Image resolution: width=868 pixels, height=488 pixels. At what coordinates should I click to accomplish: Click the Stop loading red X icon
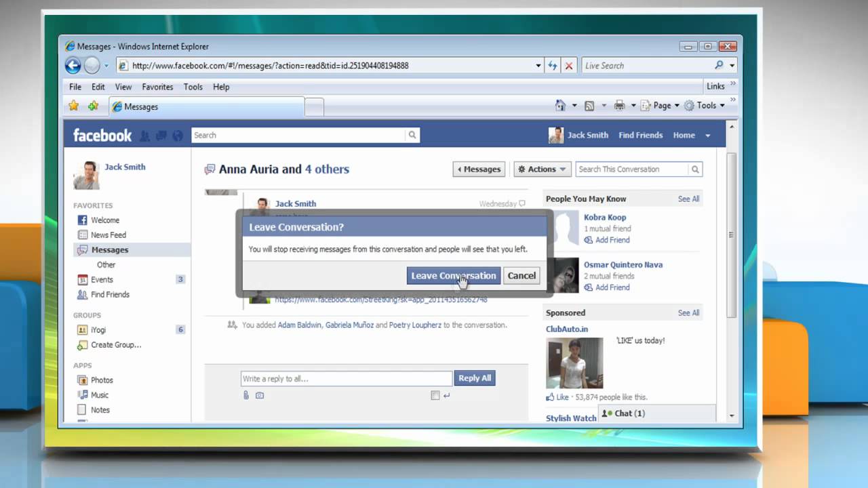(569, 66)
